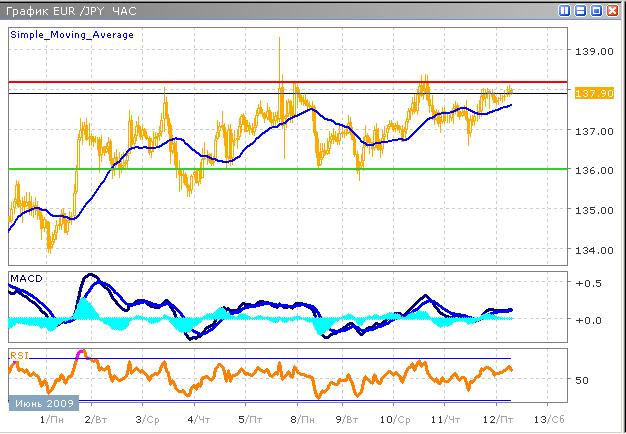Click the 8/Пн date marker
This screenshot has width=626, height=434.
(x=297, y=419)
